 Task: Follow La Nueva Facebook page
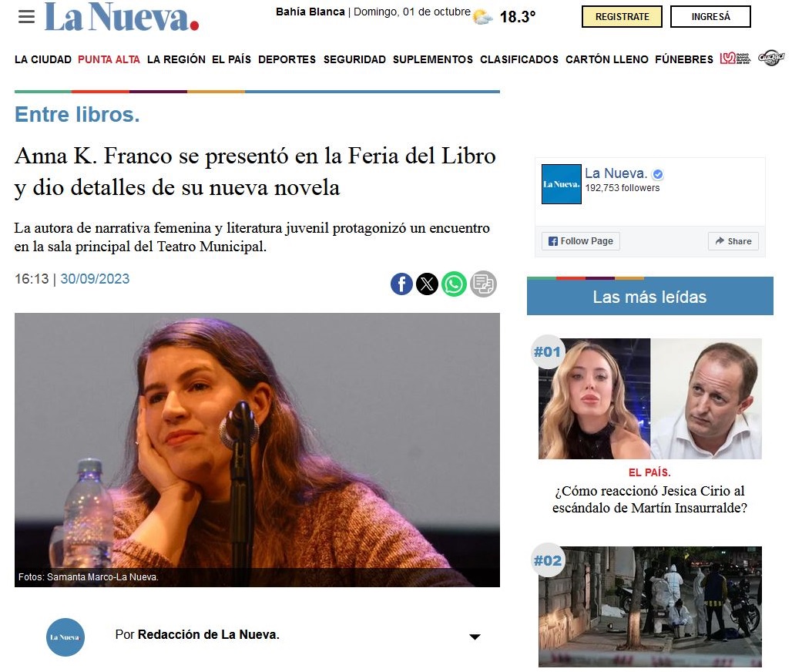(581, 241)
